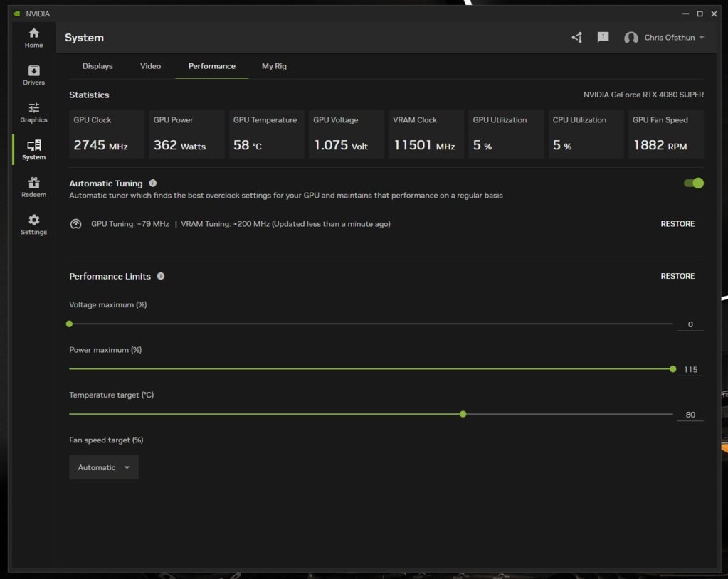
Task: Open the Home page in sidebar
Action: pyautogui.click(x=33, y=38)
